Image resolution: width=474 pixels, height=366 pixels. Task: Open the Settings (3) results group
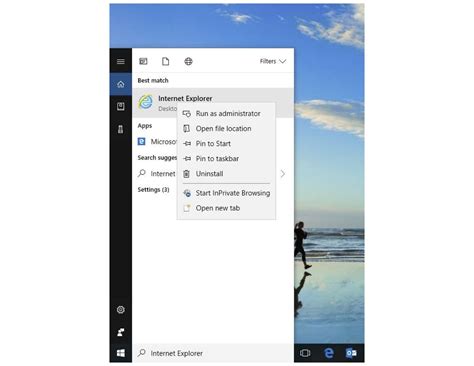[153, 190]
